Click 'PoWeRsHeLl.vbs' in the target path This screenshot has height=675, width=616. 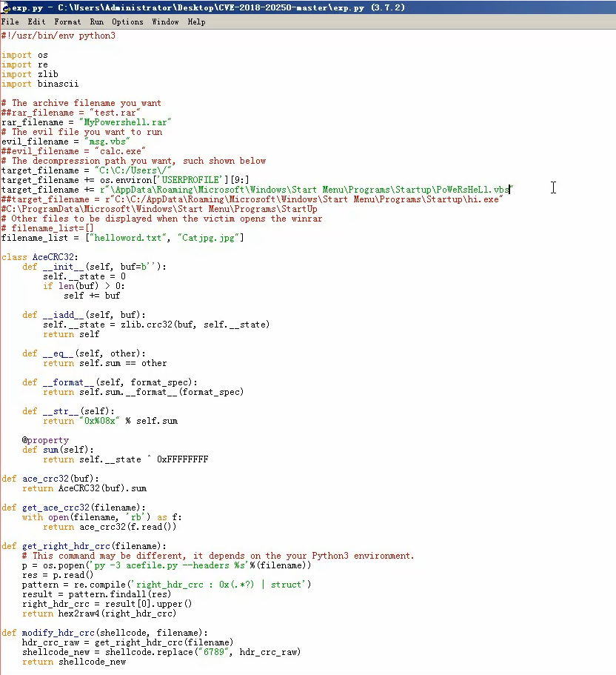tap(473, 190)
